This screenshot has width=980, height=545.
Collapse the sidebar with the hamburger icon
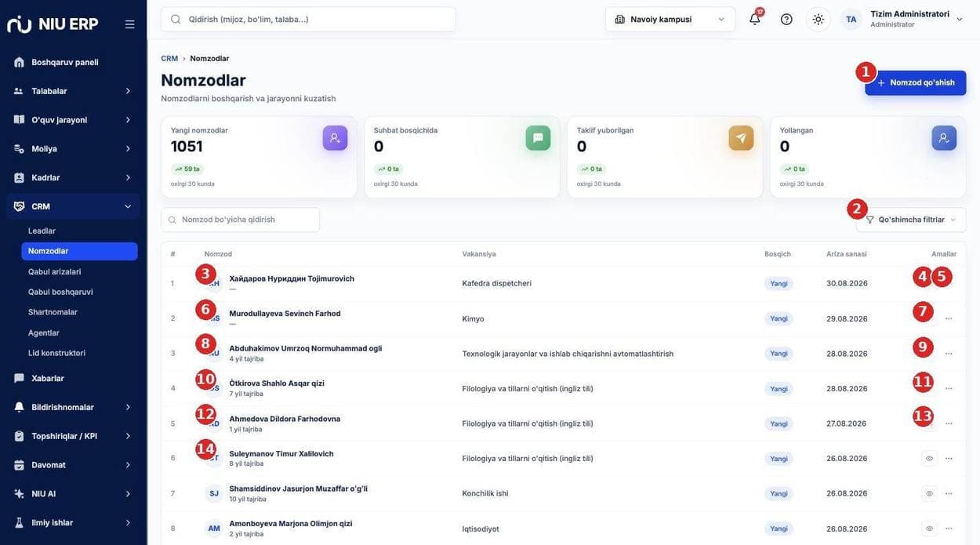(x=129, y=24)
